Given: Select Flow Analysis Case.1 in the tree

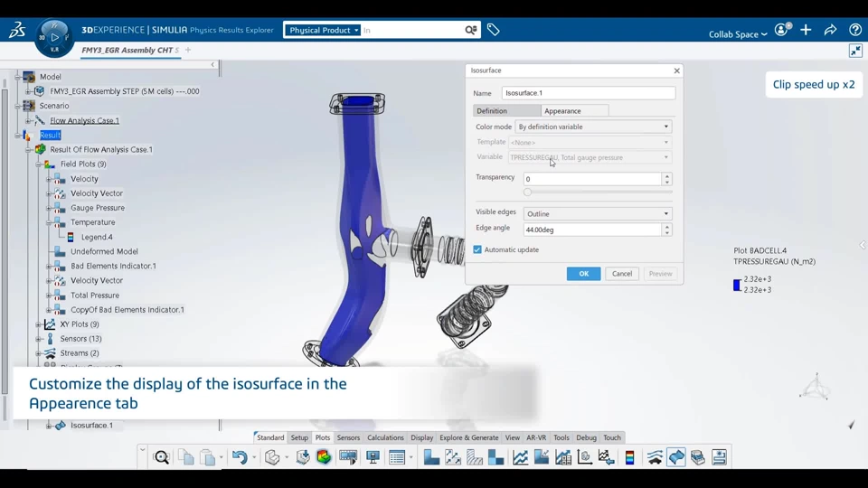Looking at the screenshot, I should coord(84,120).
